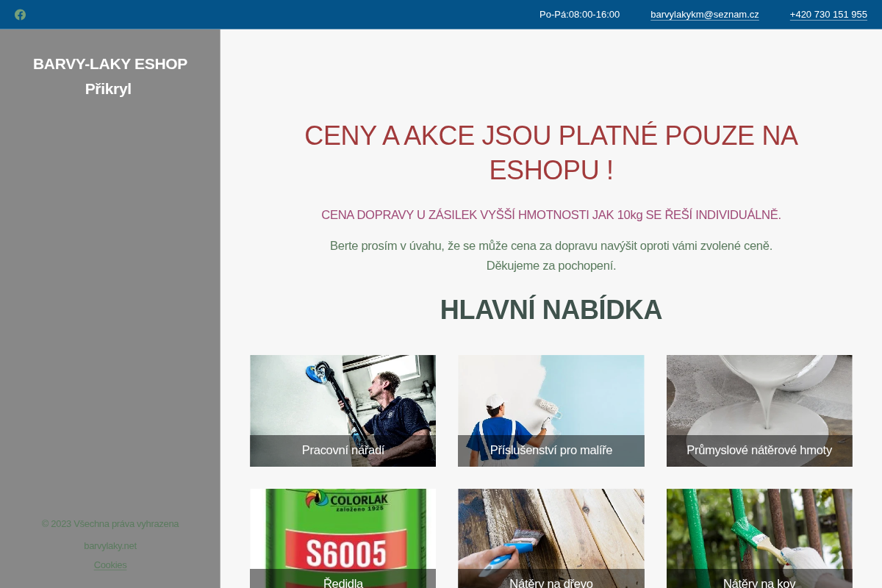Open the Ředidla category tile
The image size is (882, 588).
pyautogui.click(x=343, y=539)
